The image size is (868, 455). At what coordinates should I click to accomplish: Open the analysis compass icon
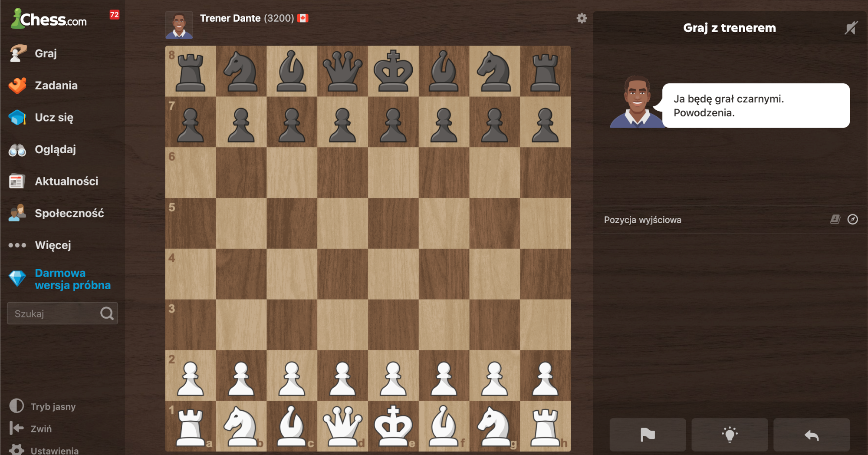pos(853,220)
